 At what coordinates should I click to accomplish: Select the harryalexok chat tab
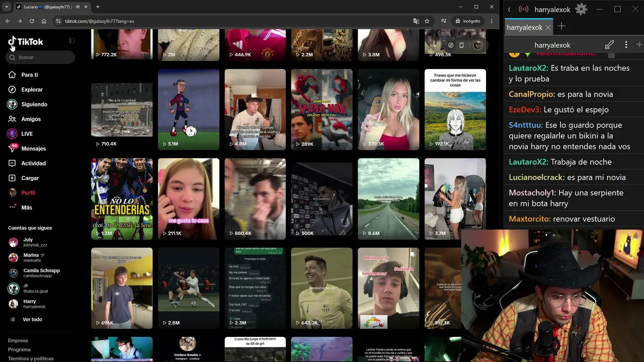[x=525, y=28]
